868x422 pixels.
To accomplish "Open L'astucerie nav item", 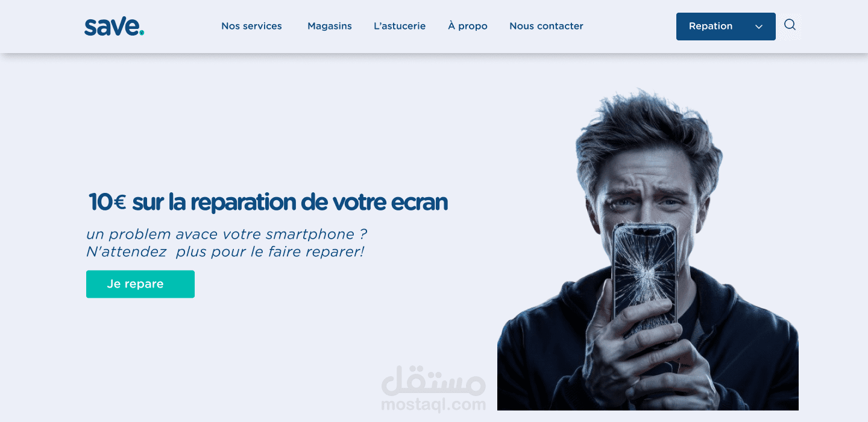I will coord(400,26).
